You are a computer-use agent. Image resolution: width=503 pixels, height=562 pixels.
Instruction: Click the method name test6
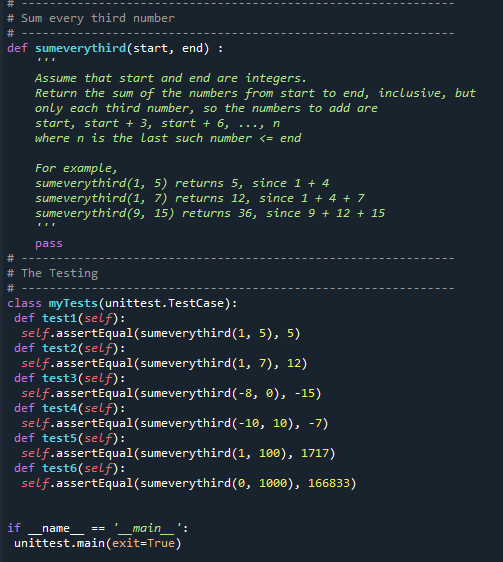[60, 468]
